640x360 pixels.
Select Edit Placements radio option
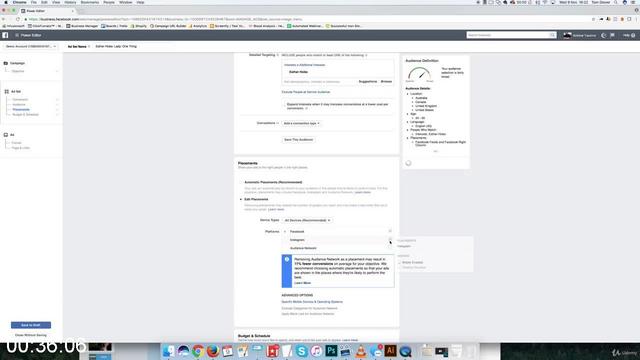click(x=241, y=199)
